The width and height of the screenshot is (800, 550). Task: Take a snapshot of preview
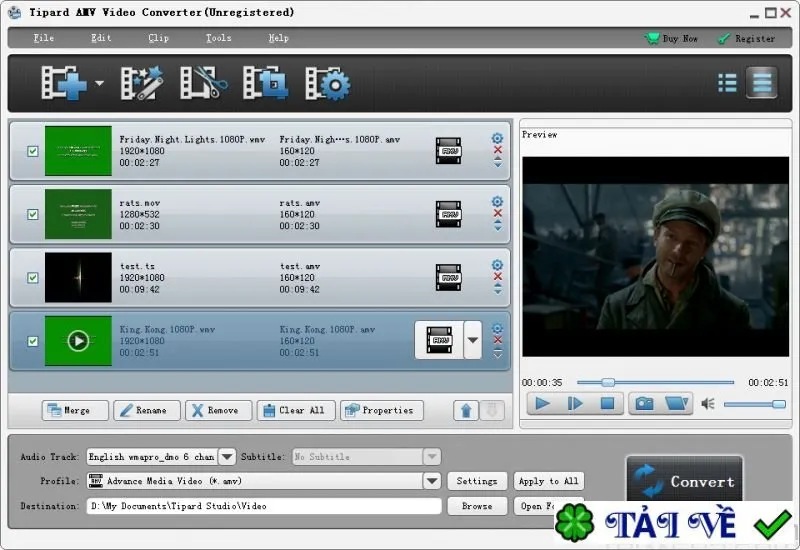[644, 404]
